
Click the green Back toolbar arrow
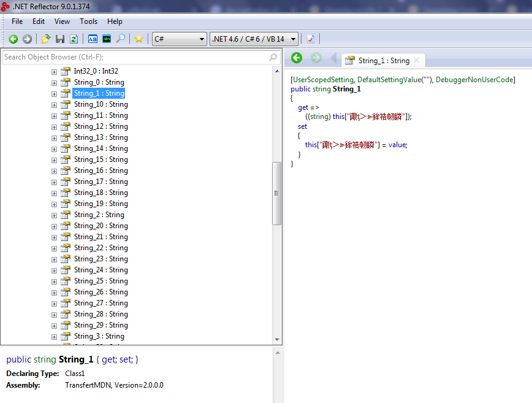(13, 39)
